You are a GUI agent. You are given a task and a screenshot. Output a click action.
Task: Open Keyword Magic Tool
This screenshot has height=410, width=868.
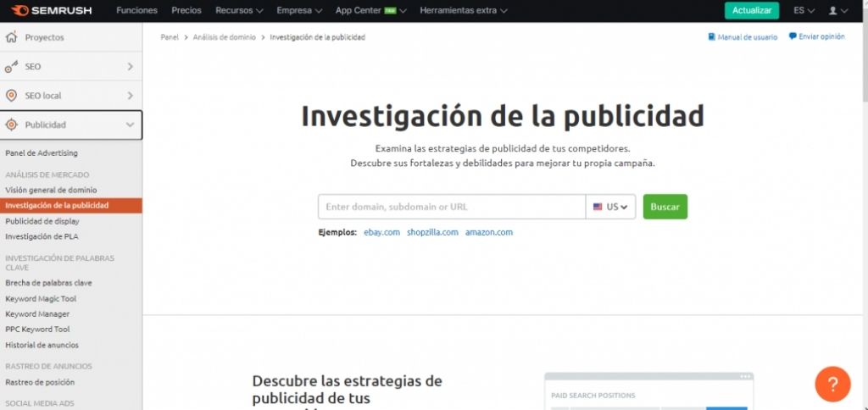tap(41, 299)
